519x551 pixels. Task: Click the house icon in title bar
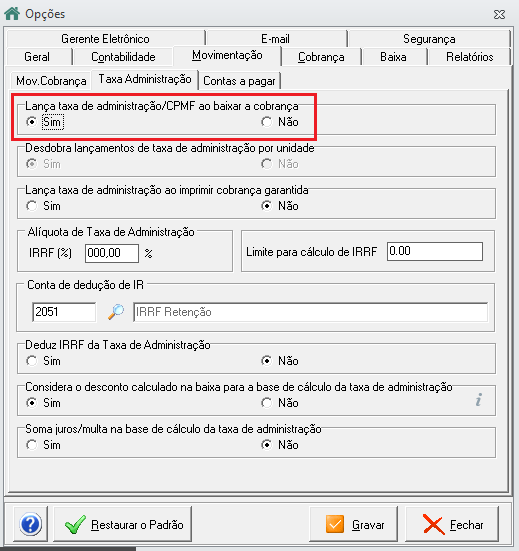click(12, 14)
